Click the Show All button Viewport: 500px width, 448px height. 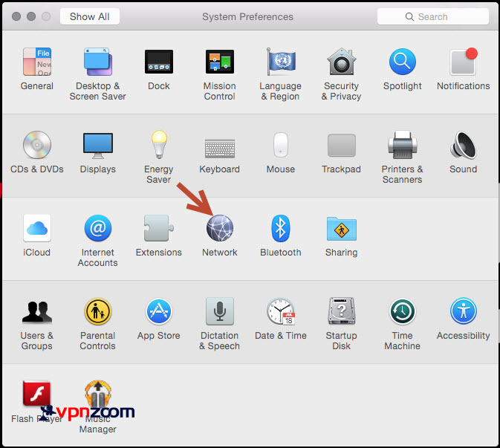click(90, 16)
